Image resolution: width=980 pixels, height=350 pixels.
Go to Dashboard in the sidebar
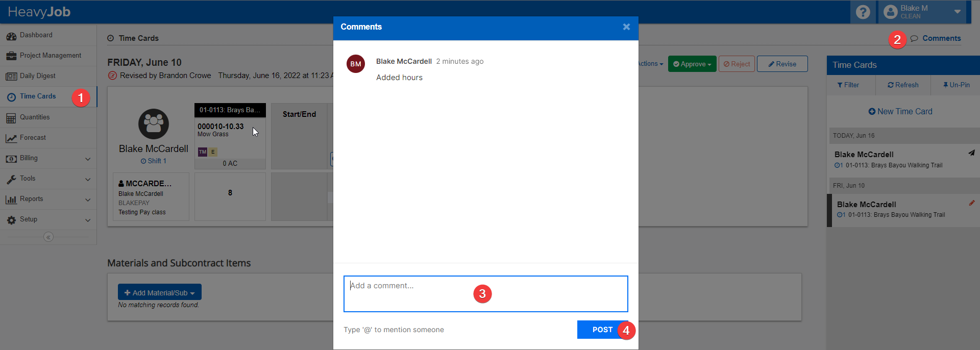pos(36,35)
